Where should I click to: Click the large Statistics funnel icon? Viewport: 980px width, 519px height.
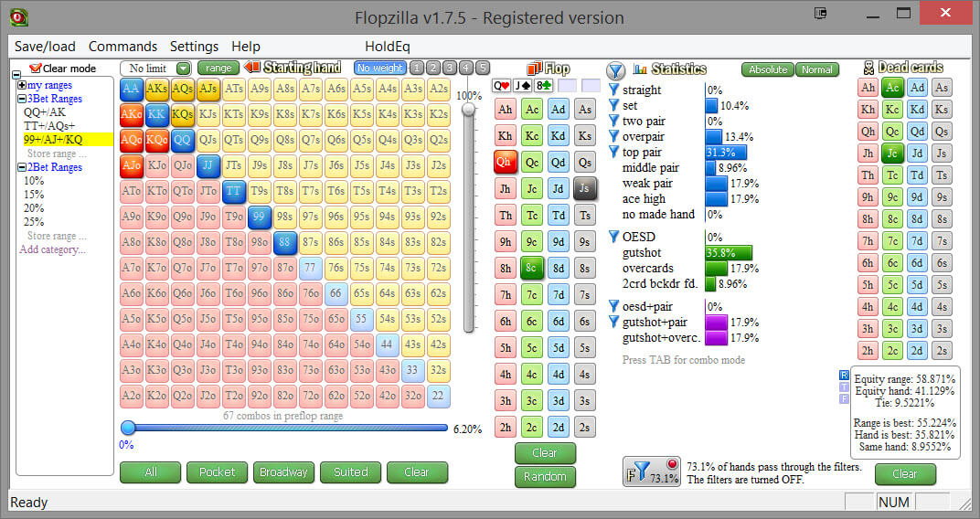tap(615, 70)
